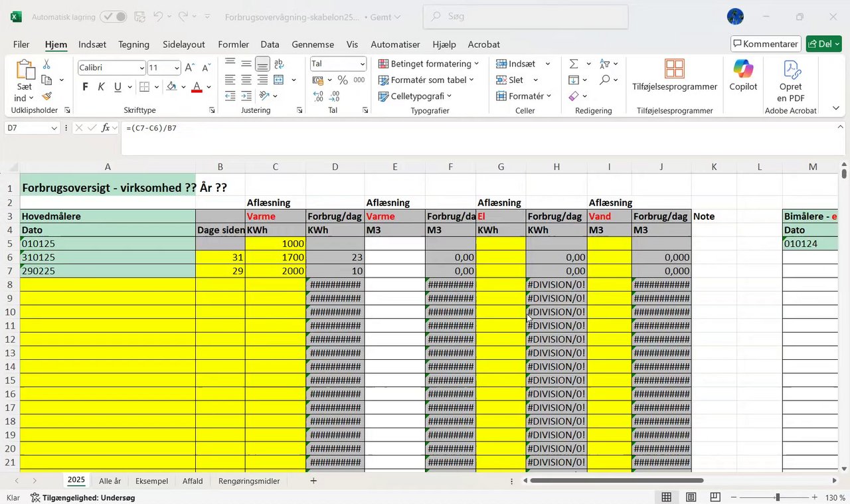Open the Name Box dropdown arrow
This screenshot has width=850, height=504.
pyautogui.click(x=54, y=128)
